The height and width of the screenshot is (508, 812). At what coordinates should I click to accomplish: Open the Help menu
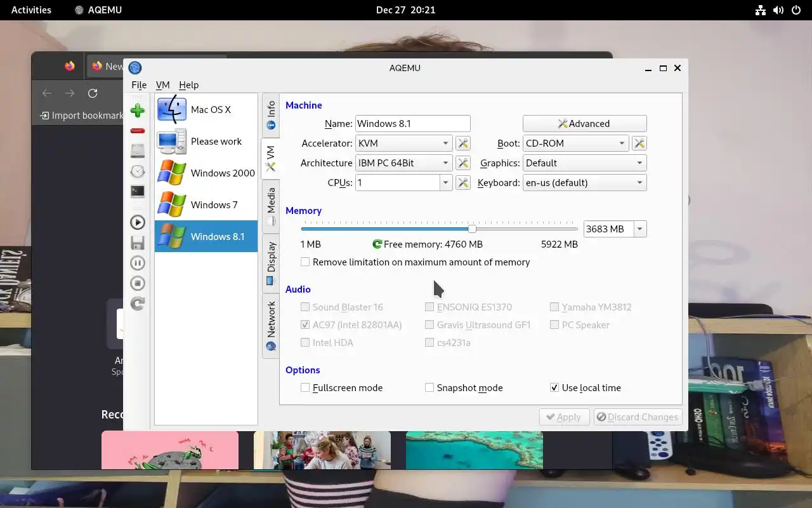188,84
